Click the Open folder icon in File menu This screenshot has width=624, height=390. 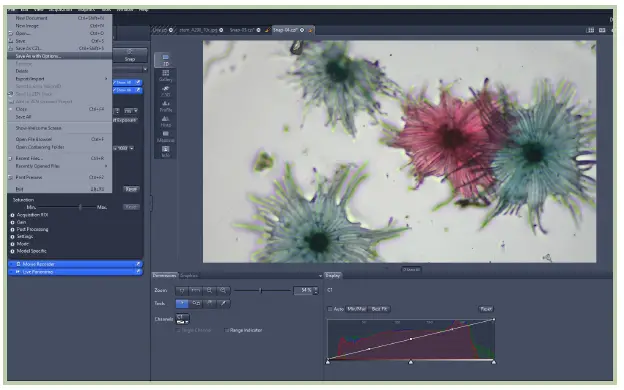11,33
